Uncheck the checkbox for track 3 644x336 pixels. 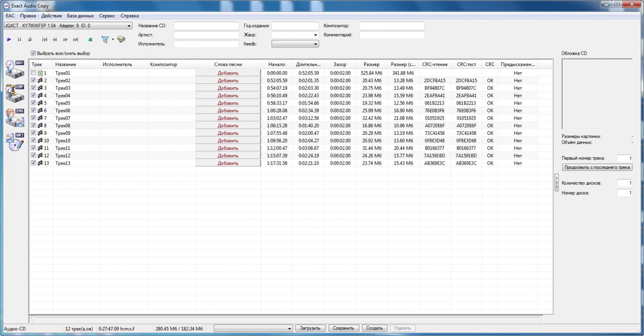tap(33, 88)
